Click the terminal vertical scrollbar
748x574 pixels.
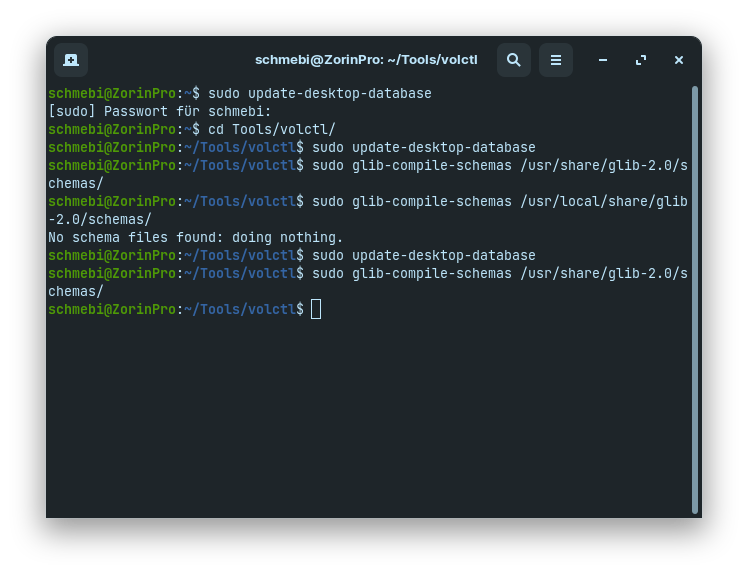coord(695,300)
